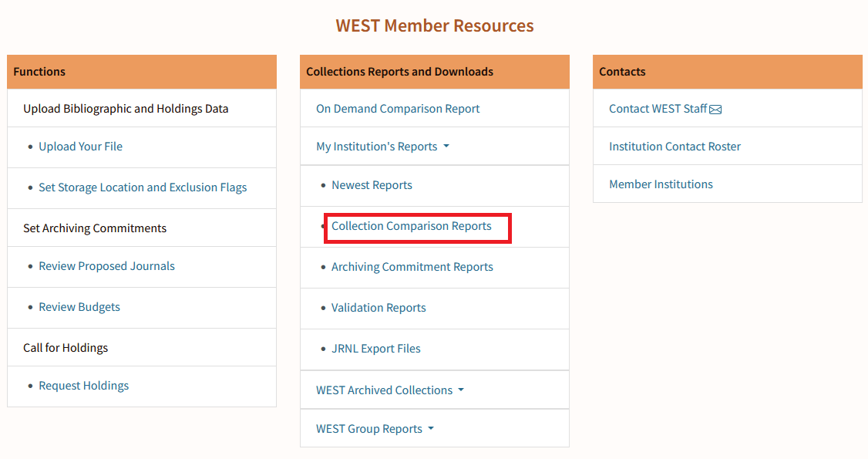Click the Functions panel header
This screenshot has width=868, height=459.
click(x=142, y=72)
